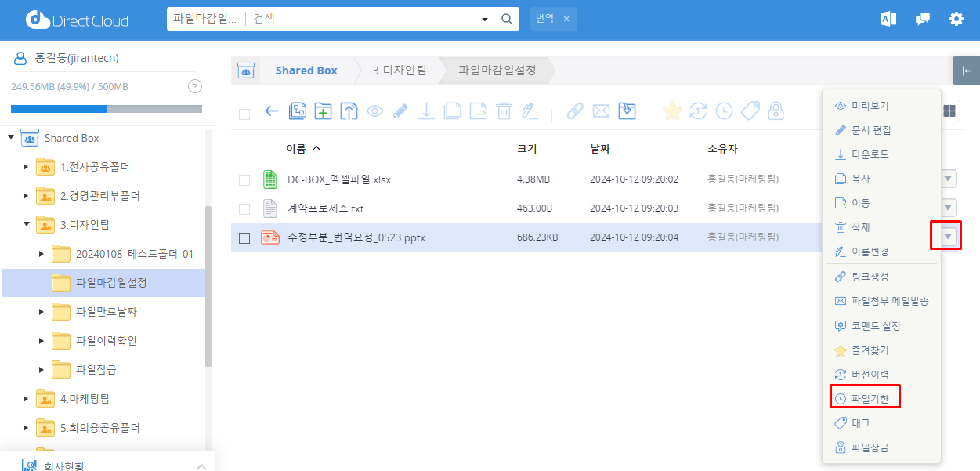
Task: Collapse the 3.디자인팀 folder tree arrow
Action: pos(26,225)
